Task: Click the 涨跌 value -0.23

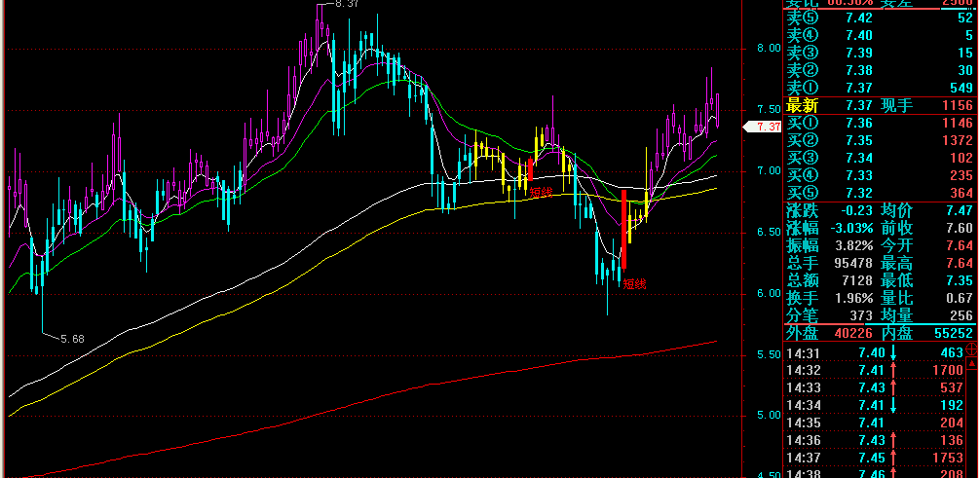Action: (x=855, y=211)
